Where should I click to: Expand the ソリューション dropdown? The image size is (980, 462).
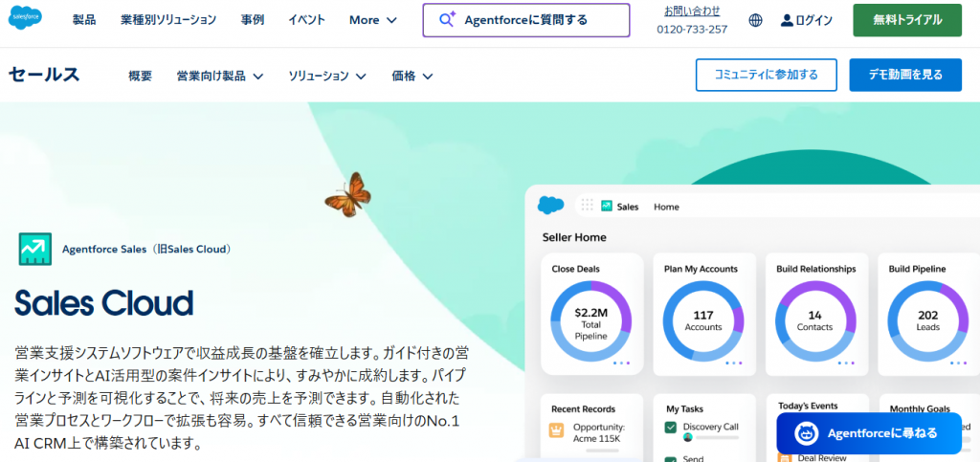click(x=327, y=76)
